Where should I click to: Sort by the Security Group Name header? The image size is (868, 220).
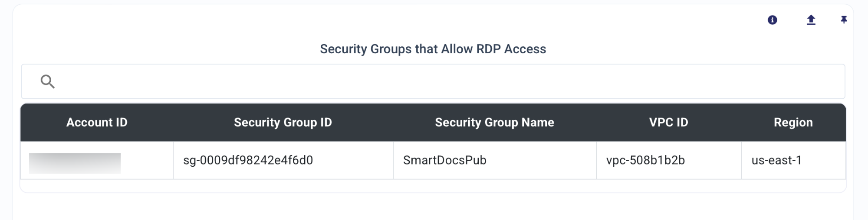tap(495, 123)
